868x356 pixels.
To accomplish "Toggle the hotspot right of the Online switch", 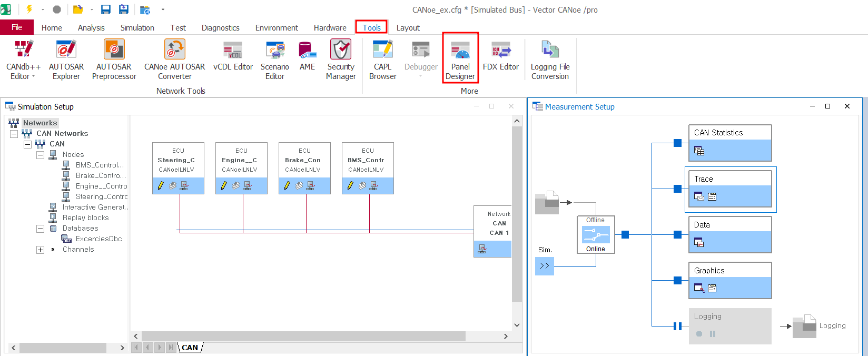I will [x=625, y=234].
